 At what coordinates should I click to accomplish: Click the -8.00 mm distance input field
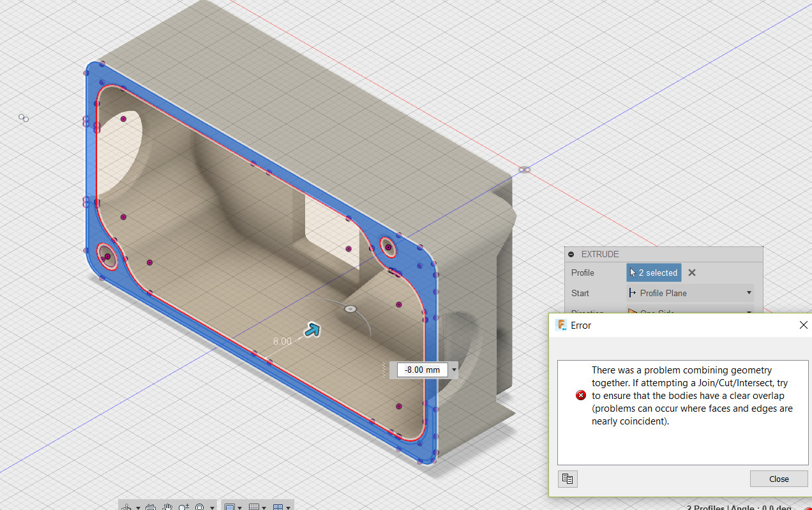pyautogui.click(x=421, y=370)
